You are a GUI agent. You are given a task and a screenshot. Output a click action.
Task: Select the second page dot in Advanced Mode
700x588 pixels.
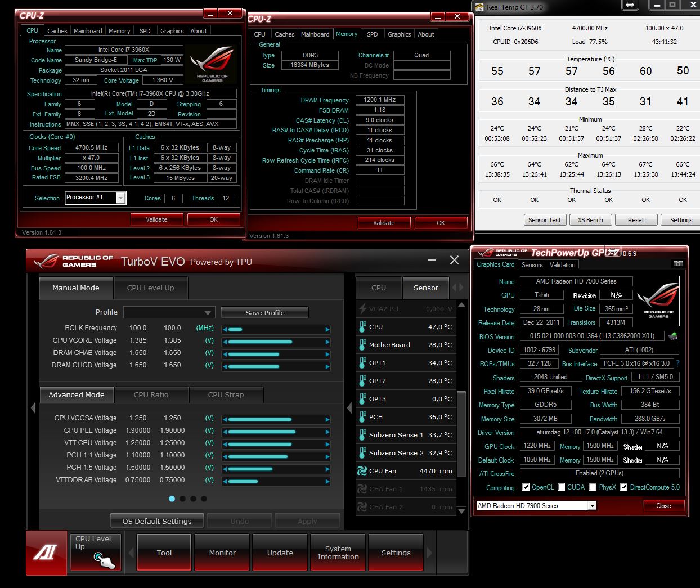coord(182,499)
